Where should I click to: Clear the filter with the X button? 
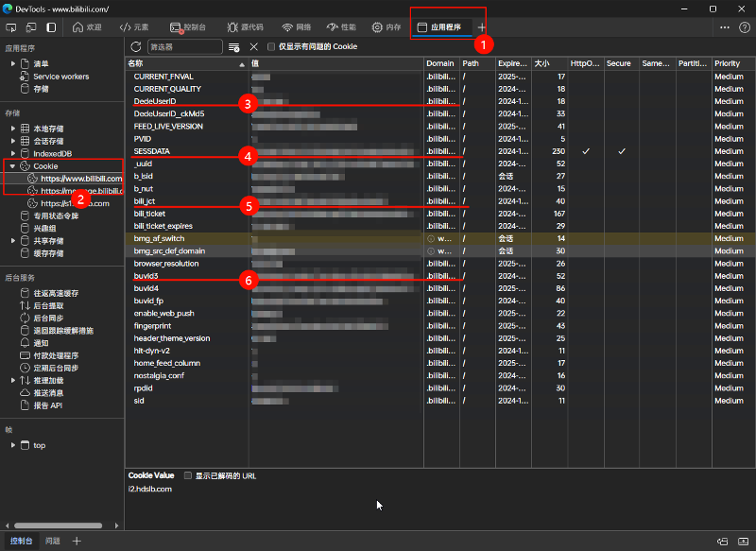251,45
